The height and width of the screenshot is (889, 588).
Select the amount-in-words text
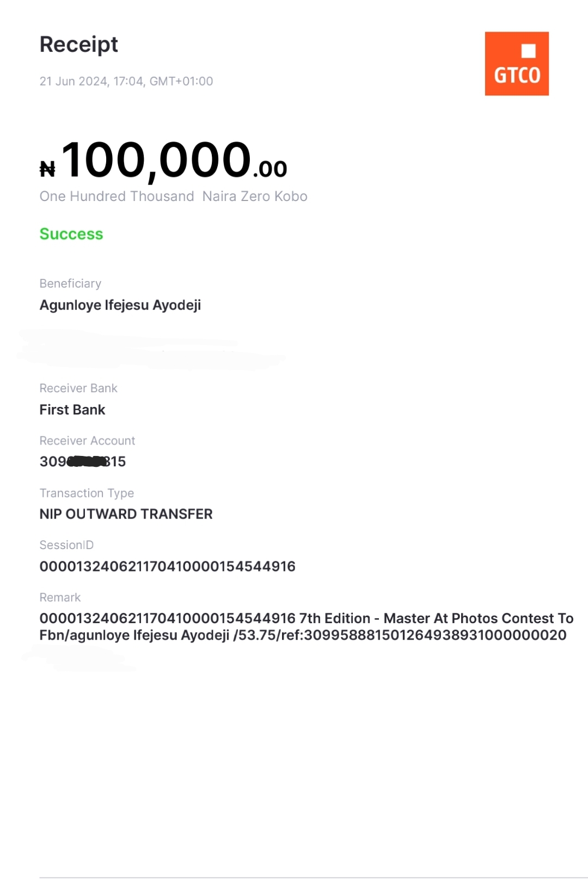coord(173,196)
